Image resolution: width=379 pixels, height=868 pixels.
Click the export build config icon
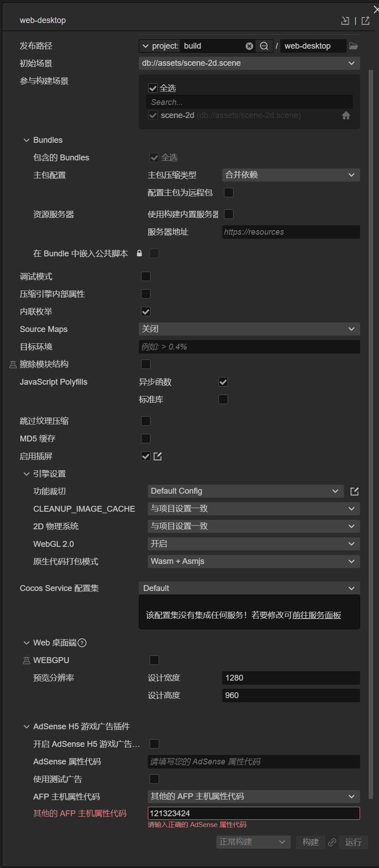[x=365, y=20]
